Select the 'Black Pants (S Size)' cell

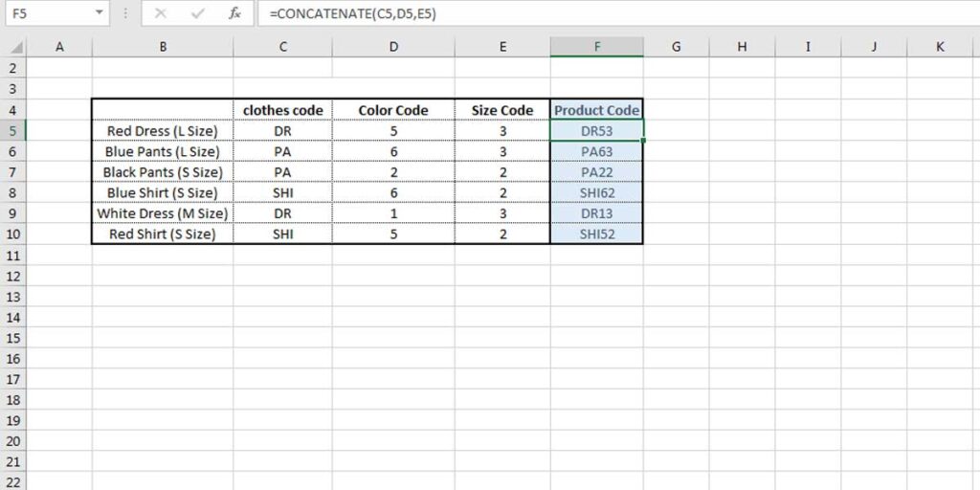163,172
